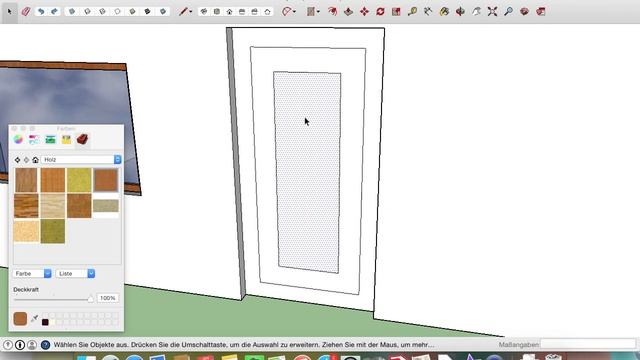This screenshot has width=640, height=360.
Task: Click the Maßangaben measurements field
Action: pyautogui.click(x=588, y=344)
